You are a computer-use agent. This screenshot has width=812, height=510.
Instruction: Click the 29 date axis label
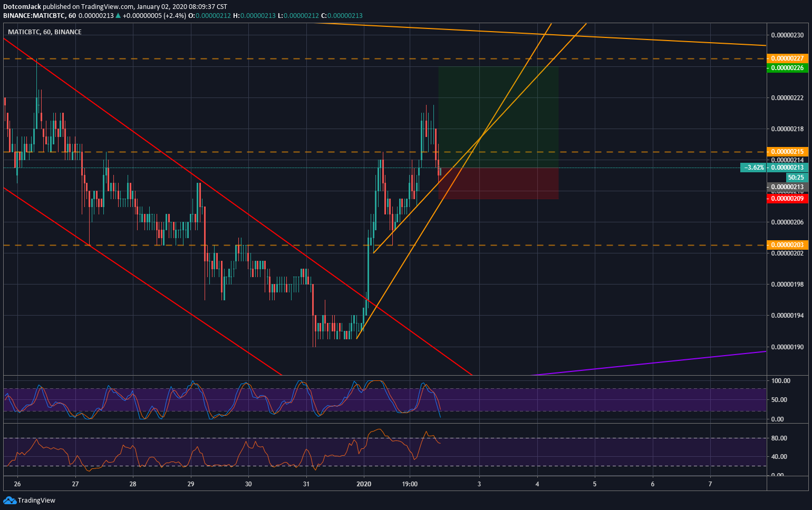pyautogui.click(x=191, y=484)
